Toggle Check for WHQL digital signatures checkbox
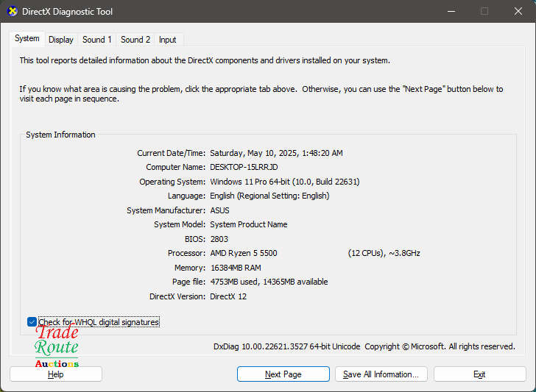 pos(32,322)
